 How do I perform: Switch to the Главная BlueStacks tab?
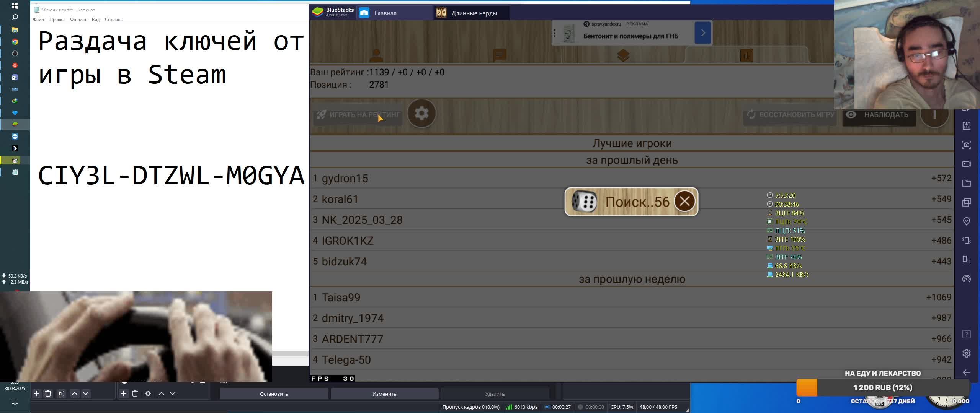[x=385, y=13]
